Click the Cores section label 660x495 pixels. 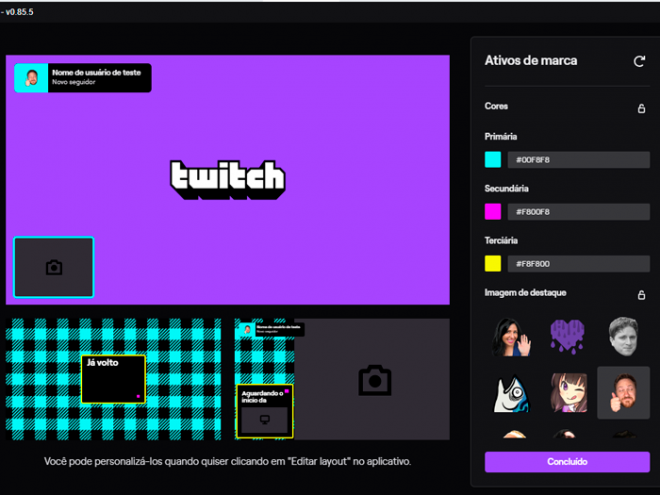pos(496,106)
